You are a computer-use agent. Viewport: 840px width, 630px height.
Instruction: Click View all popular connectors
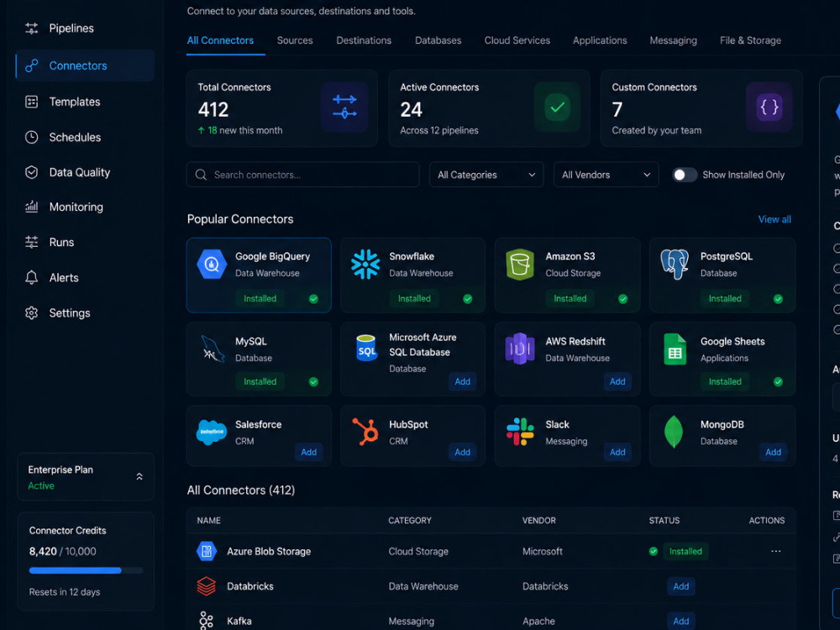[x=774, y=219]
